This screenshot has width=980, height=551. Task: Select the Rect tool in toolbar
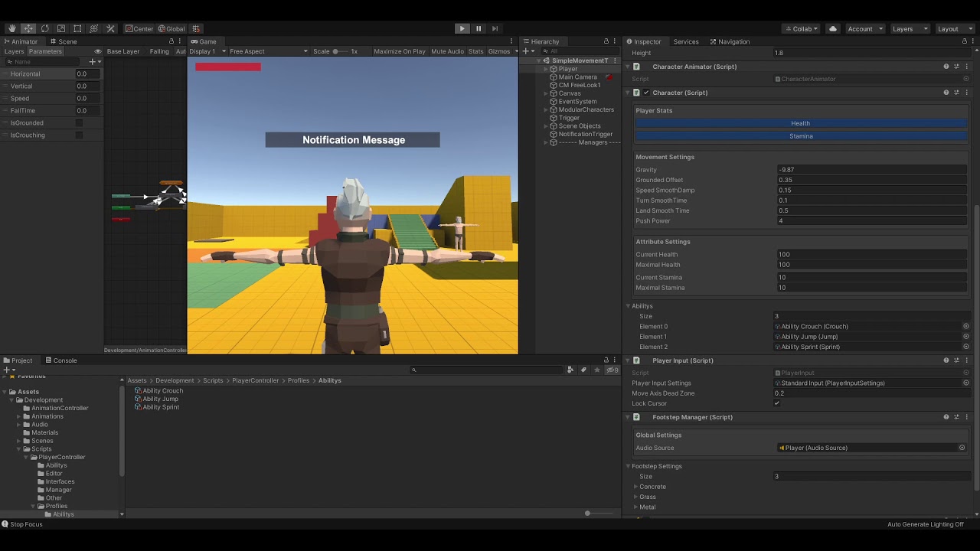77,28
